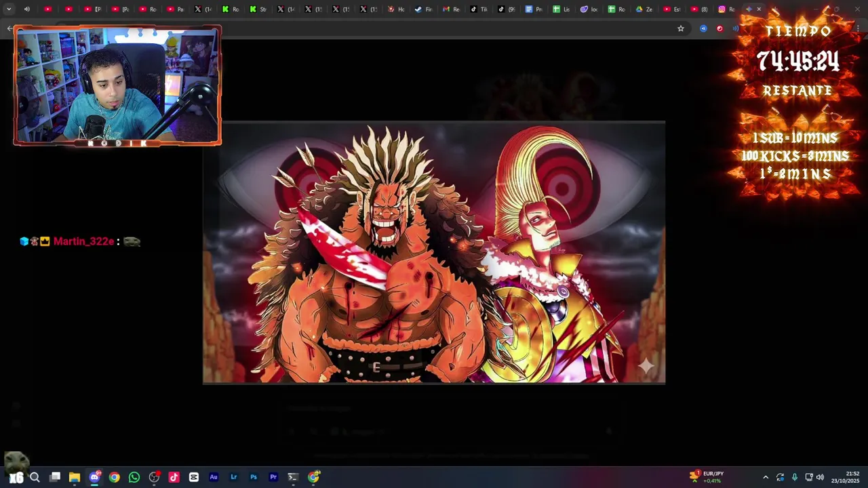Open Task View from the taskbar
868x488 pixels.
55,477
